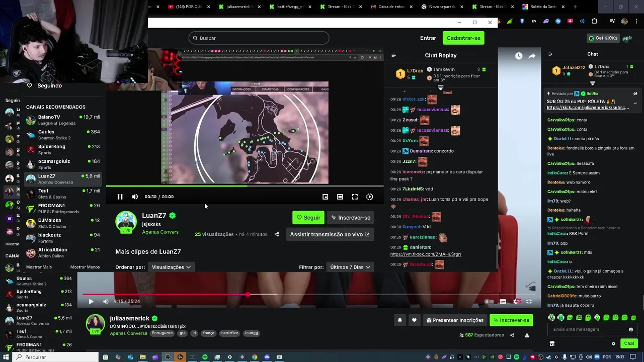Report stream with warning triangle icon

click(x=527, y=335)
